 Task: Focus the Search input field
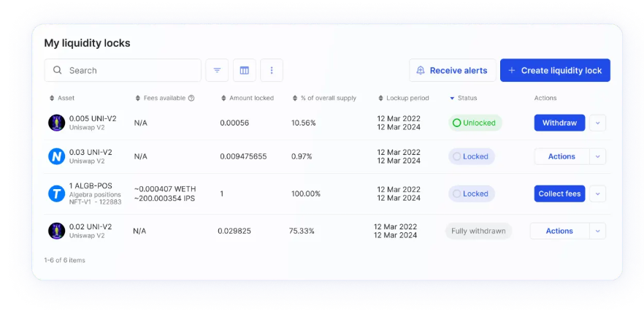[123, 70]
